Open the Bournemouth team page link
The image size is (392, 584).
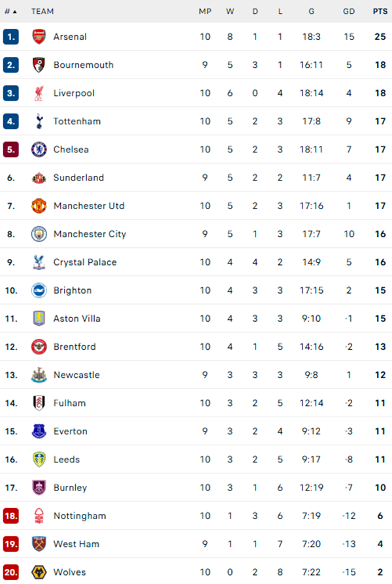point(83,65)
